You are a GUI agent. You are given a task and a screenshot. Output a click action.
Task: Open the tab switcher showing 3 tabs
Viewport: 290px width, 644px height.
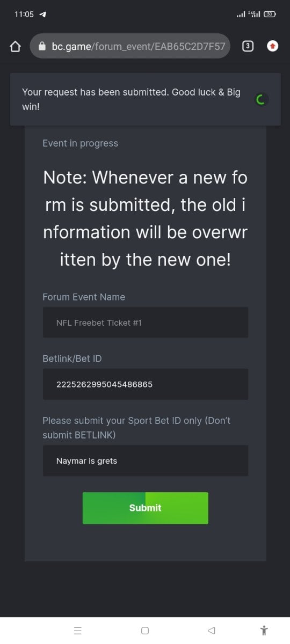point(247,46)
